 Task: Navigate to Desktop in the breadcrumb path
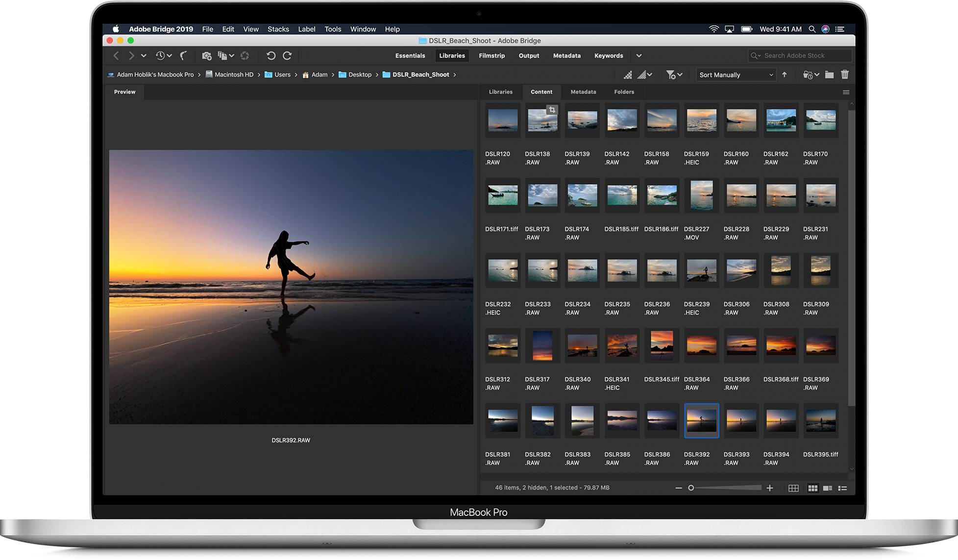(x=360, y=75)
